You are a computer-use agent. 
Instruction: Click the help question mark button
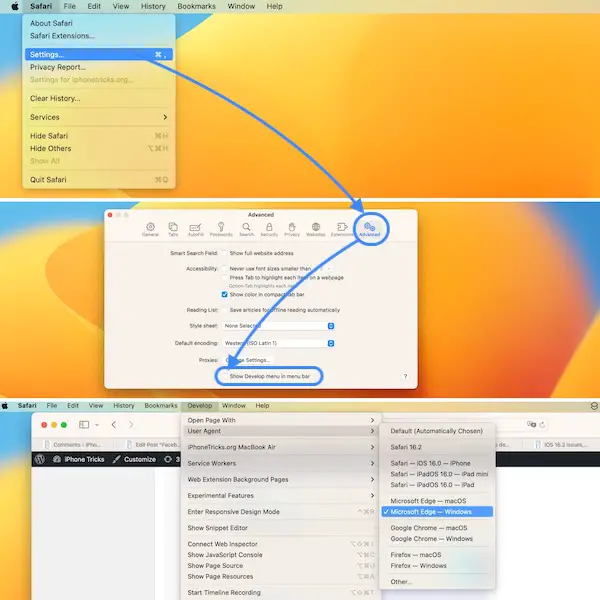click(x=405, y=376)
